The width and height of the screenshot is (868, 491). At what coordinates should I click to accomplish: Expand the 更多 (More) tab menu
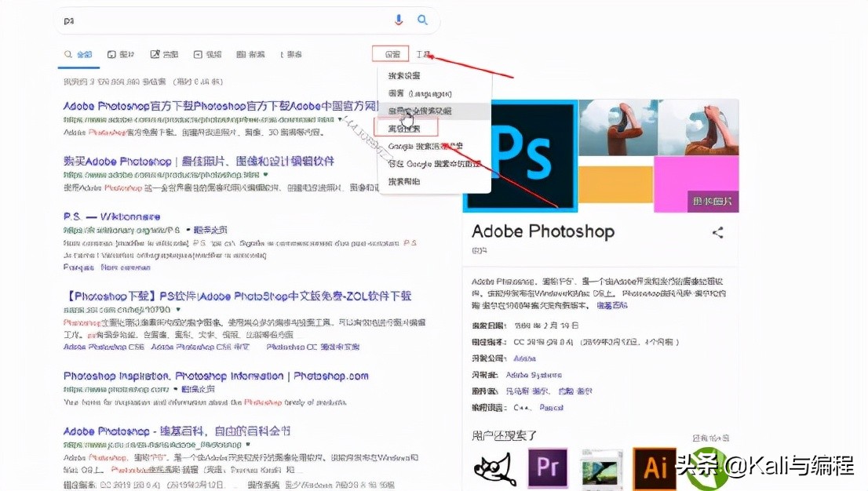pyautogui.click(x=291, y=54)
